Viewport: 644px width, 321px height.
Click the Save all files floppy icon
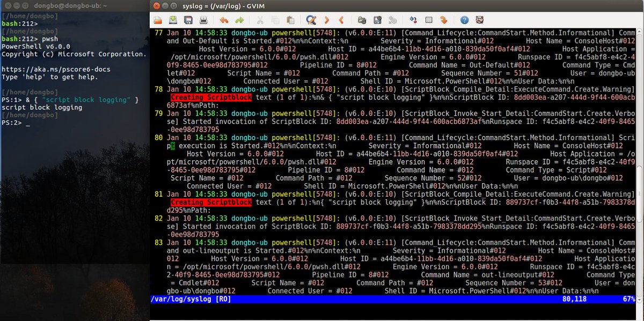pos(188,20)
